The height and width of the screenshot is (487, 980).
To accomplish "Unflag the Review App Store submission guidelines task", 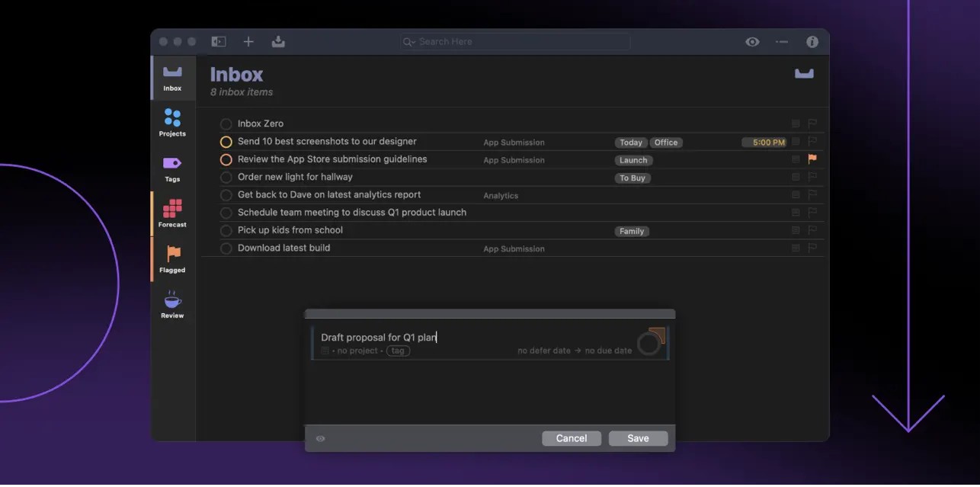I will coord(812,159).
